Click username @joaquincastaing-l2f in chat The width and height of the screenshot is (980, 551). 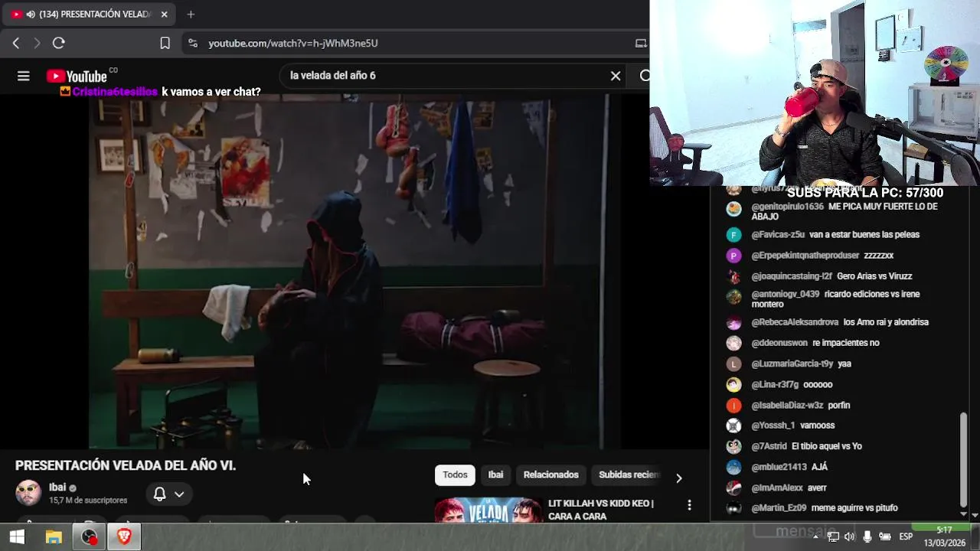(x=792, y=276)
